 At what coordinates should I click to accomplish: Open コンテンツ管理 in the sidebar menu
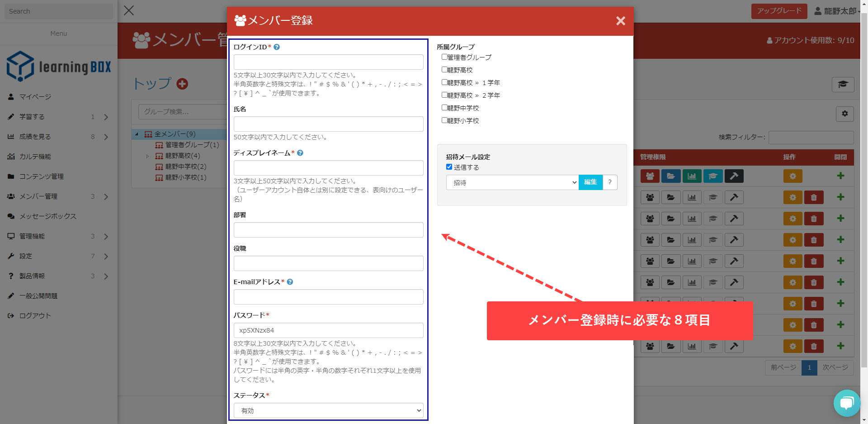coord(41,176)
